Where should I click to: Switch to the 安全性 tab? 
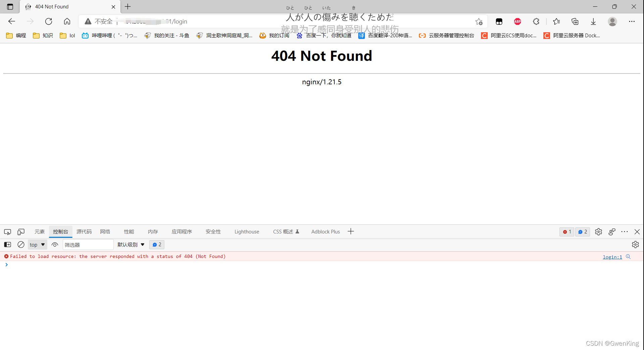pyautogui.click(x=213, y=232)
